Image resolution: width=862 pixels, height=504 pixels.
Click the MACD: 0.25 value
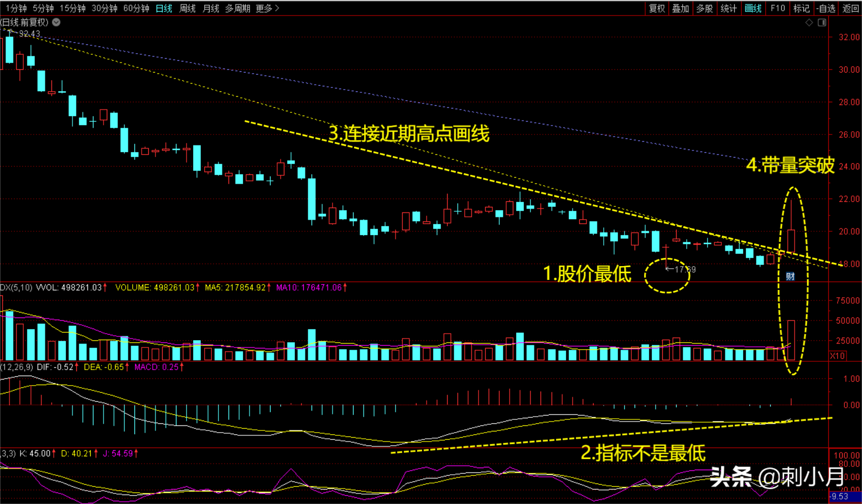[x=157, y=367]
